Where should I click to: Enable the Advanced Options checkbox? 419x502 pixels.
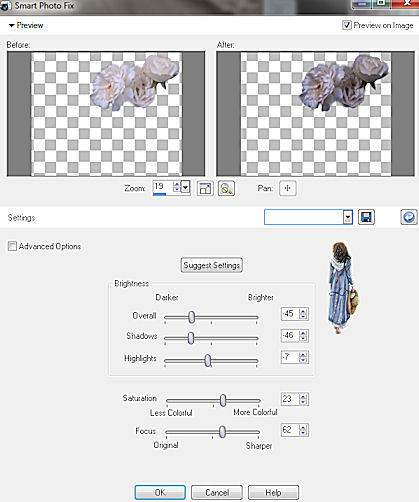pyautogui.click(x=12, y=246)
